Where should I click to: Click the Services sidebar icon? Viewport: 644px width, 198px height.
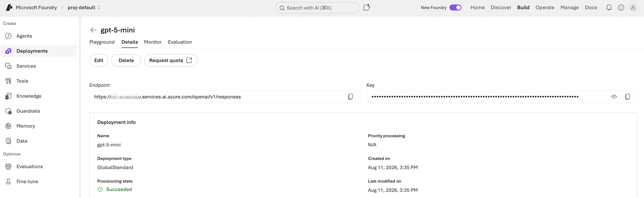click(x=8, y=66)
